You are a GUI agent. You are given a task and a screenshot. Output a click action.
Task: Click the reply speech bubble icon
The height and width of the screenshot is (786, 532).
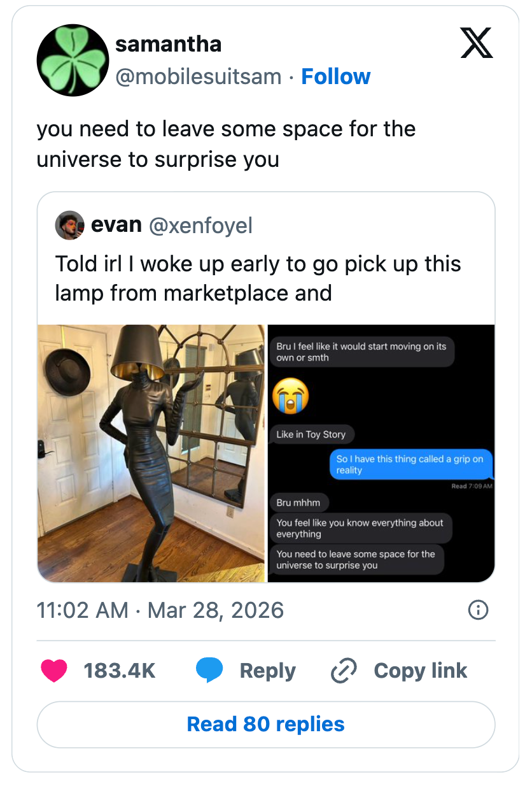(212, 670)
